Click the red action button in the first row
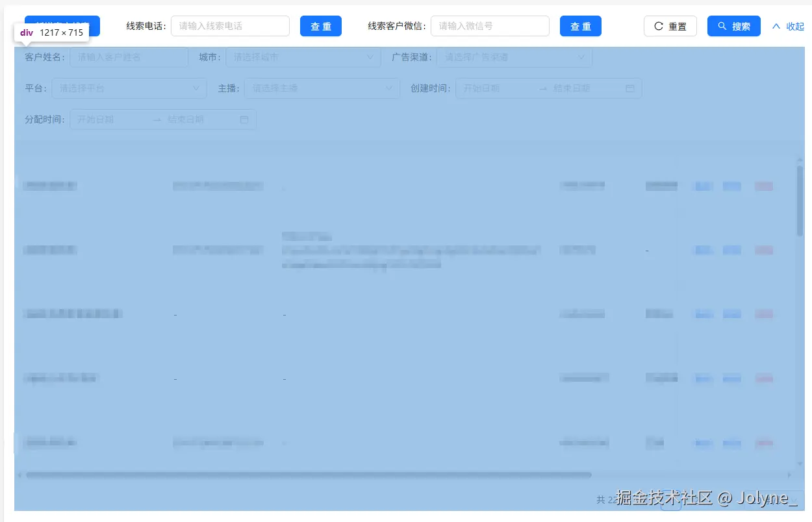 point(764,186)
